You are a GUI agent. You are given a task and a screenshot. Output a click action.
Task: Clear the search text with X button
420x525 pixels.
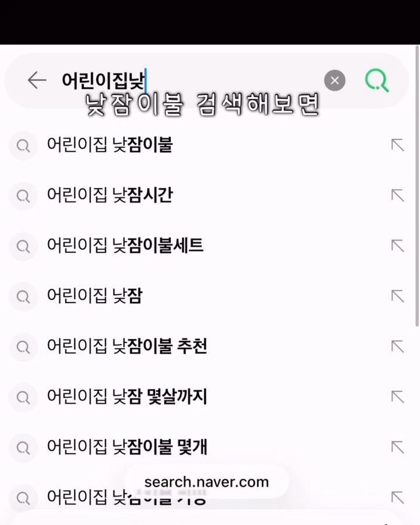[x=335, y=80]
